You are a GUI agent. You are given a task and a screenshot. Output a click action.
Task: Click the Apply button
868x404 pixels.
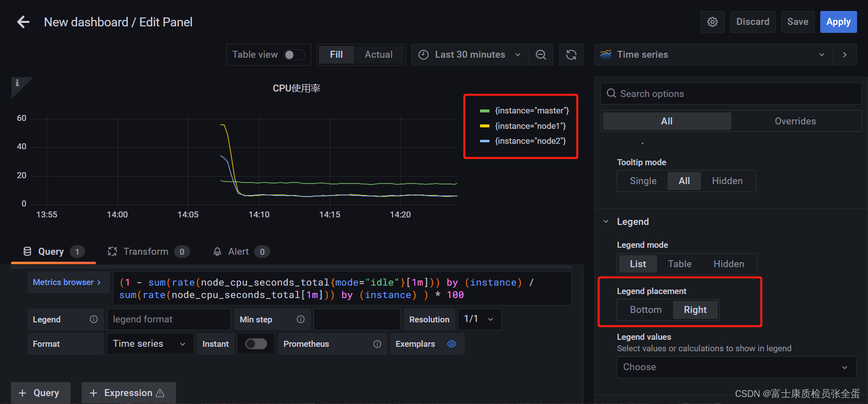(838, 22)
